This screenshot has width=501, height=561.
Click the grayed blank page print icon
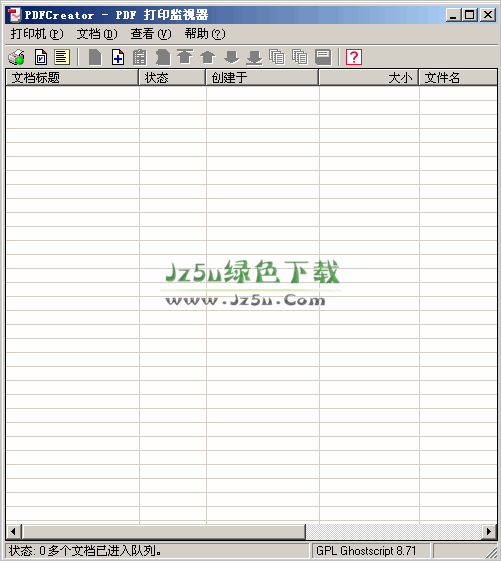[95, 57]
